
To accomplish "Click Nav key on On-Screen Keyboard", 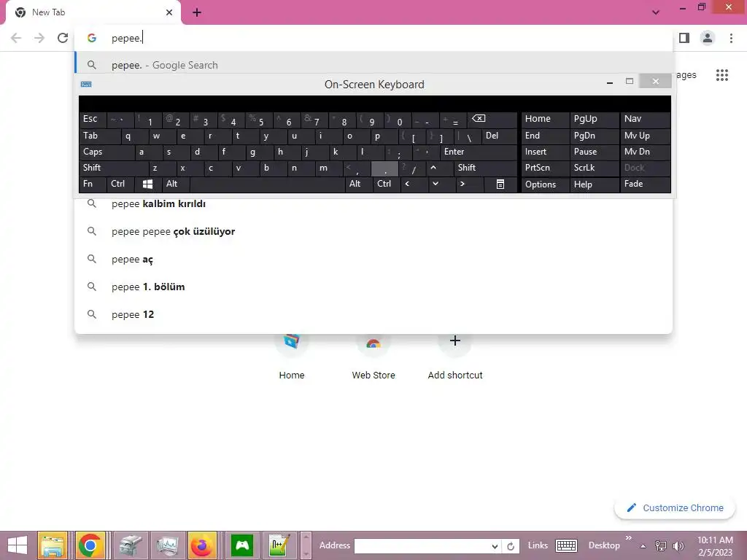I will coord(645,119).
